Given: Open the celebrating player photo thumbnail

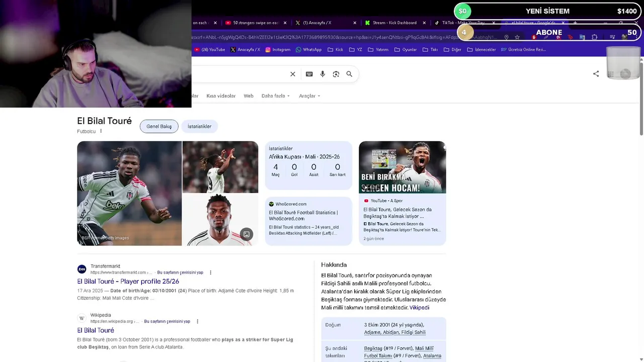Looking at the screenshot, I should pyautogui.click(x=220, y=167).
